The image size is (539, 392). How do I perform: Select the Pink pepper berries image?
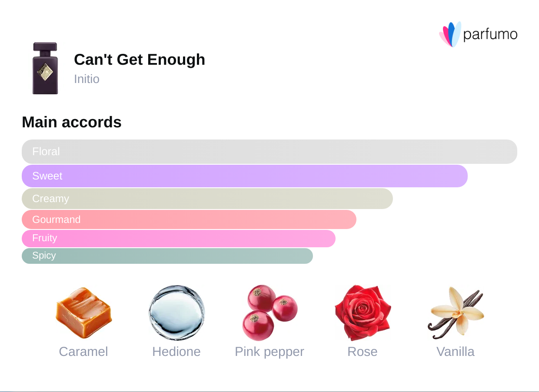pyautogui.click(x=269, y=312)
